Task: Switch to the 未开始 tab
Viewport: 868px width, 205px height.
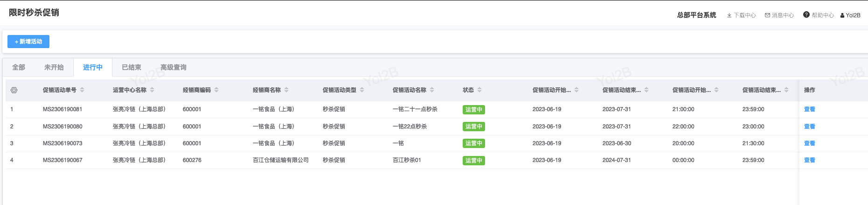Action: (x=54, y=67)
